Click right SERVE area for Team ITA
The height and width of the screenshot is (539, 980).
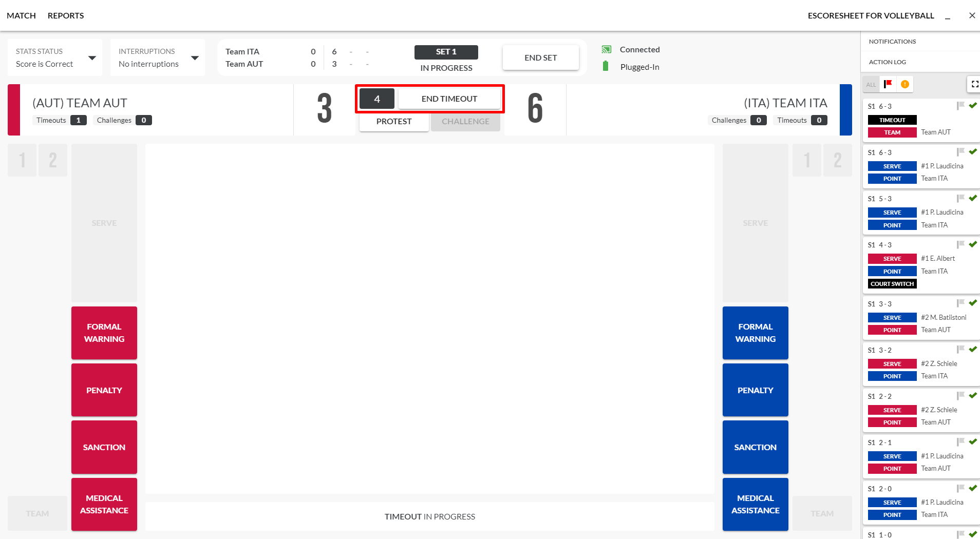[x=756, y=223]
